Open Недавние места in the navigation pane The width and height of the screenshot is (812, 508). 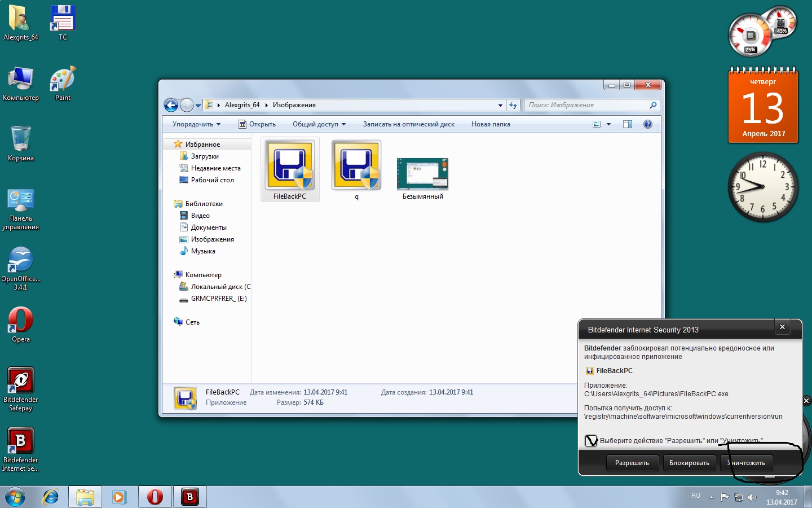(210, 168)
